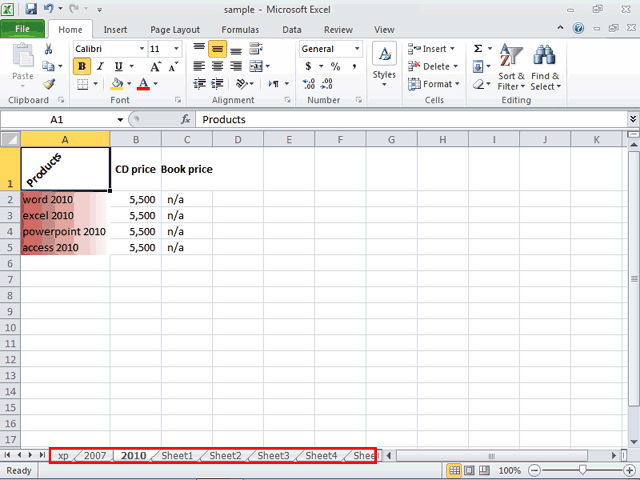640x480 pixels.
Task: Click the Insert Function fx button
Action: (186, 119)
